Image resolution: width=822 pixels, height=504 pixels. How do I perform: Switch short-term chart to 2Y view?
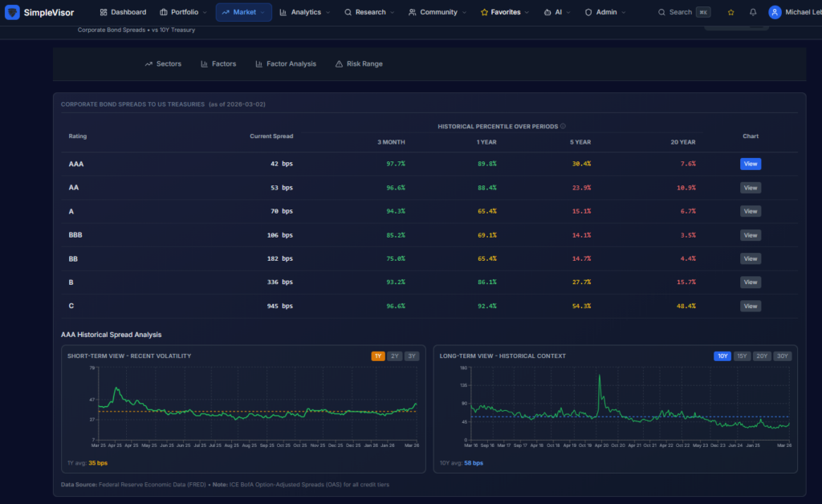click(x=394, y=356)
